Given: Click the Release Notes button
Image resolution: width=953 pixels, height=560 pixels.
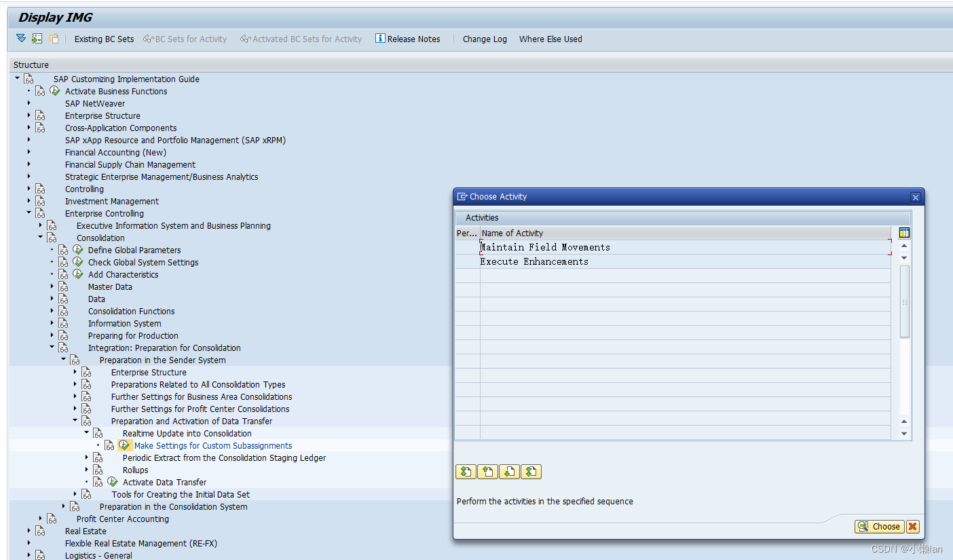Looking at the screenshot, I should (407, 39).
